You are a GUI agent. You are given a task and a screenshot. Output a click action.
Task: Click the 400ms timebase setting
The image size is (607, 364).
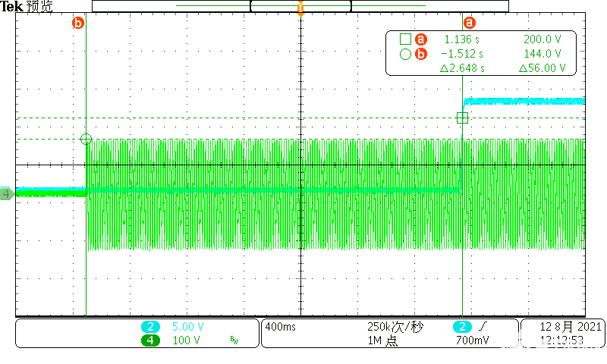point(280,327)
